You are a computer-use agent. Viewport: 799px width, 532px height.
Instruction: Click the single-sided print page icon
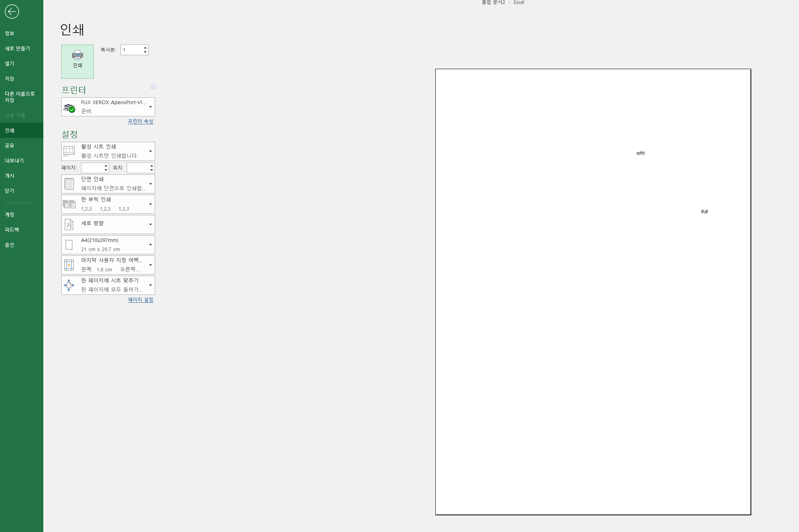click(x=69, y=184)
